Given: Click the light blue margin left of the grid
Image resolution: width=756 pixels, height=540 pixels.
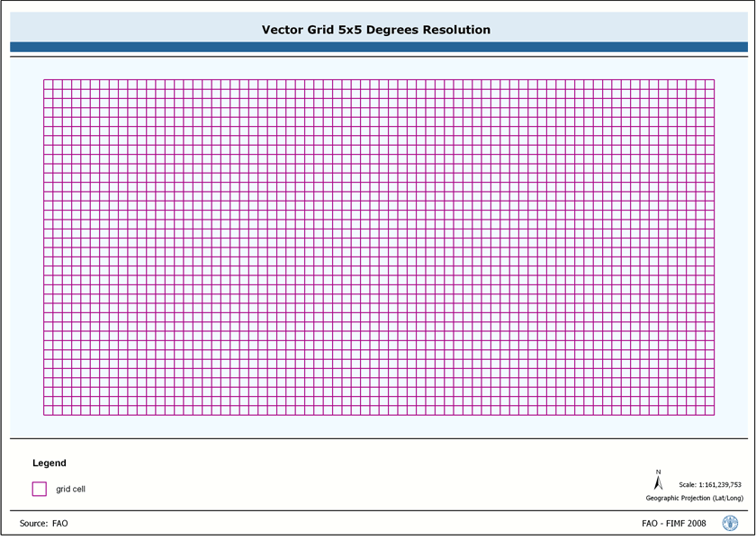Looking at the screenshot, I should point(26,247).
